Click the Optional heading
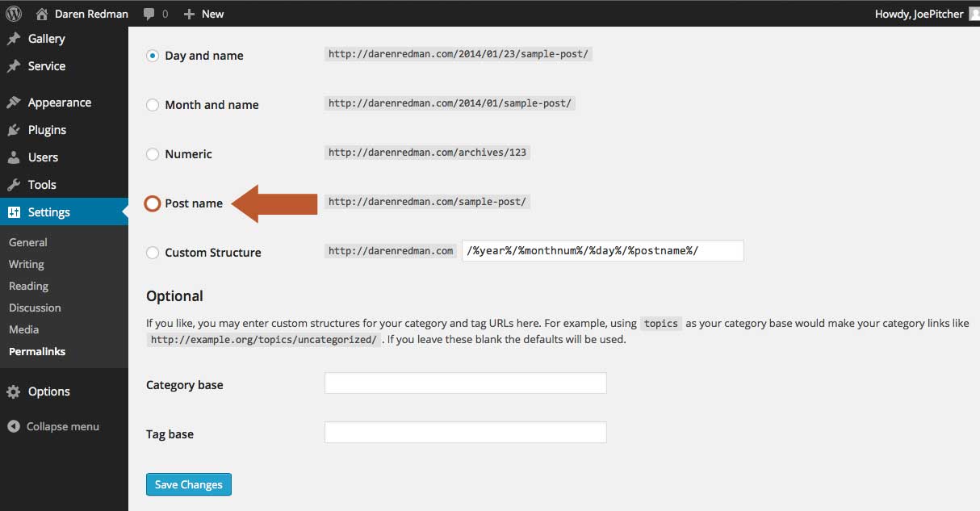This screenshot has height=511, width=980. (174, 296)
